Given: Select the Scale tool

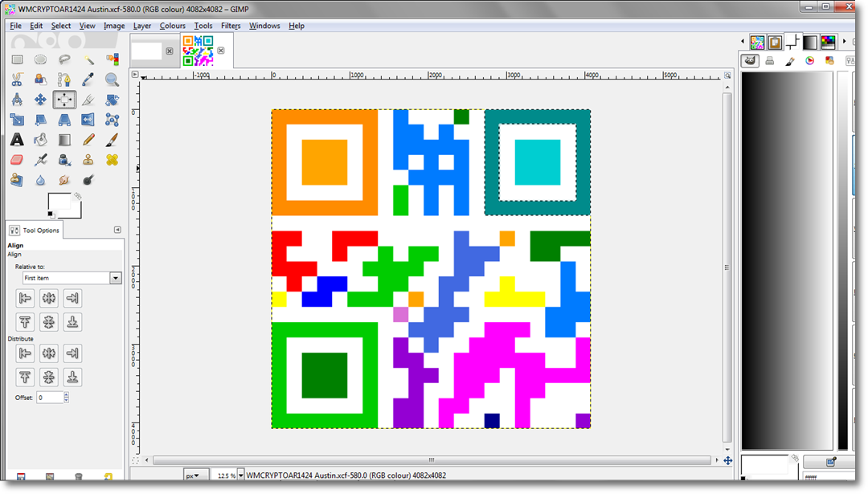Looking at the screenshot, I should point(17,120).
